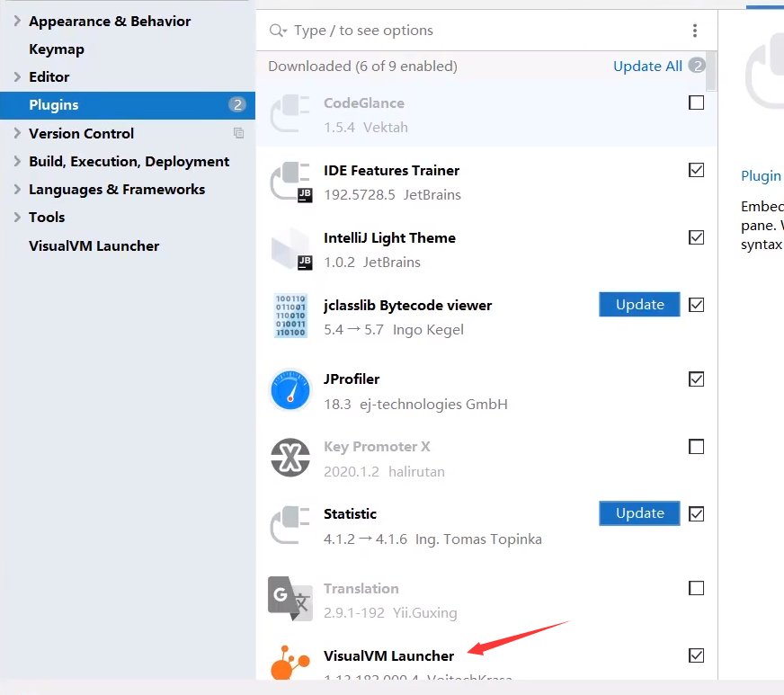The height and width of the screenshot is (695, 784).
Task: Click the VisualVM Launcher orange icon
Action: 290,662
